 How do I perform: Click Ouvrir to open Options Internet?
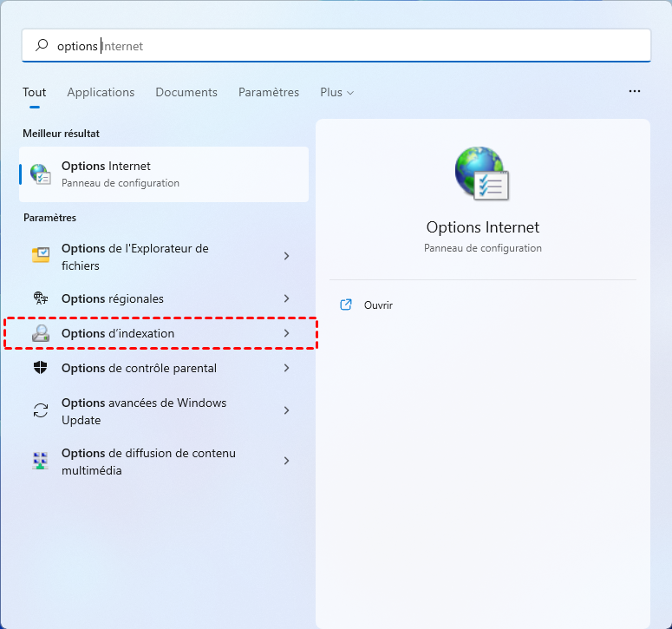(x=378, y=305)
